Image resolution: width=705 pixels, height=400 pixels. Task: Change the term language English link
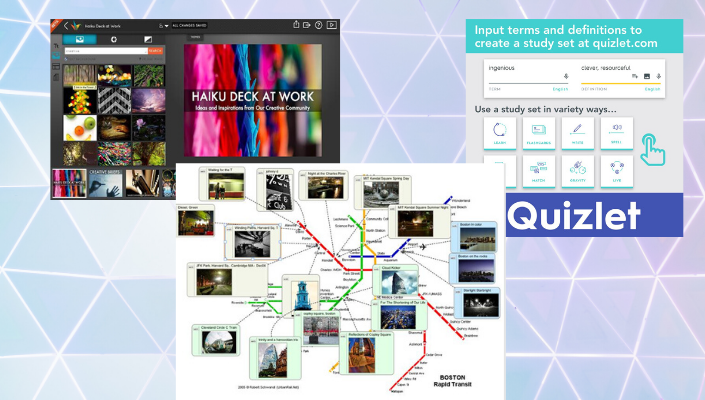[x=560, y=89]
